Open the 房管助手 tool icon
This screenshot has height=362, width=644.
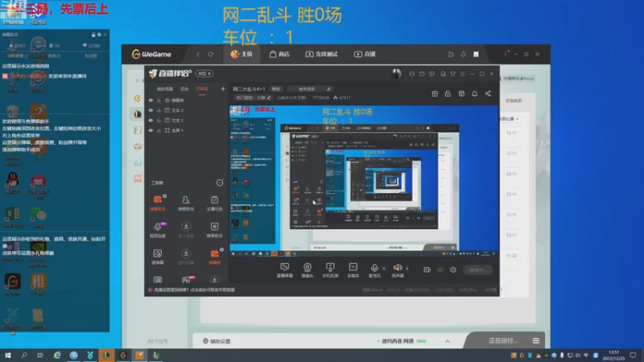coord(186,203)
